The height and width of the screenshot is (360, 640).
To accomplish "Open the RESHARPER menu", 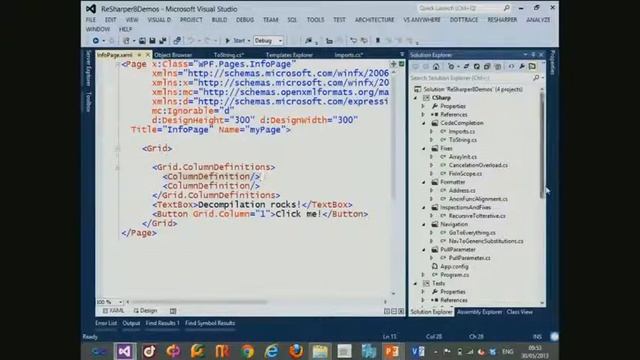I will (x=502, y=20).
